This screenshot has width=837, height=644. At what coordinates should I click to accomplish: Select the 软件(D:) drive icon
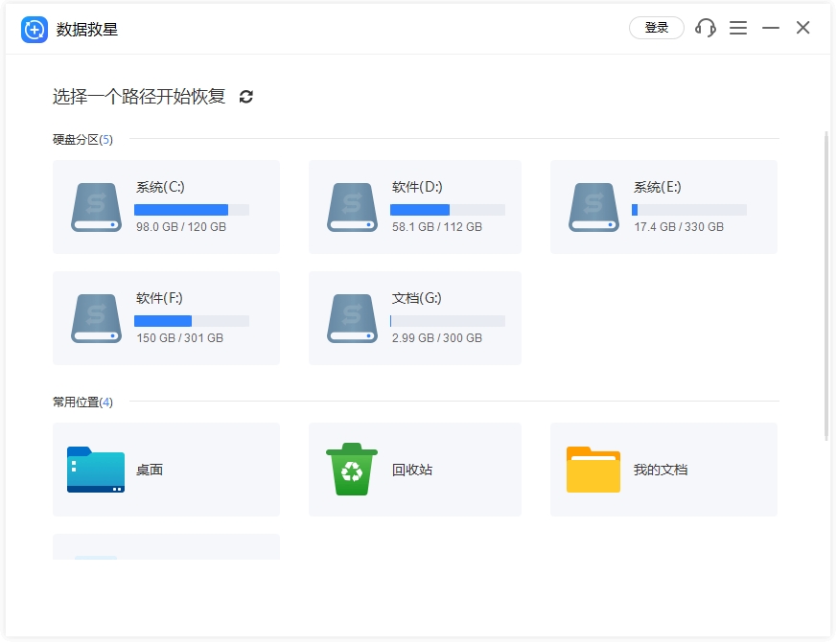[352, 207]
